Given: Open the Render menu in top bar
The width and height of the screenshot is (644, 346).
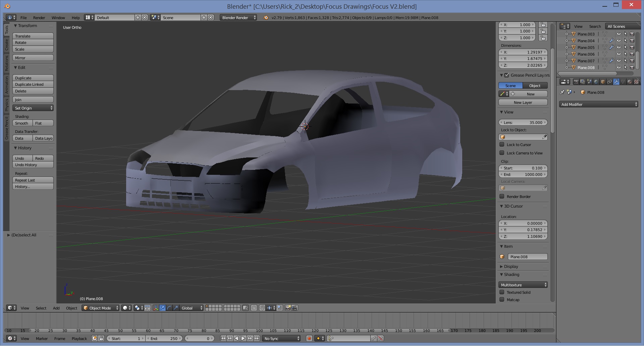Looking at the screenshot, I should tap(39, 18).
